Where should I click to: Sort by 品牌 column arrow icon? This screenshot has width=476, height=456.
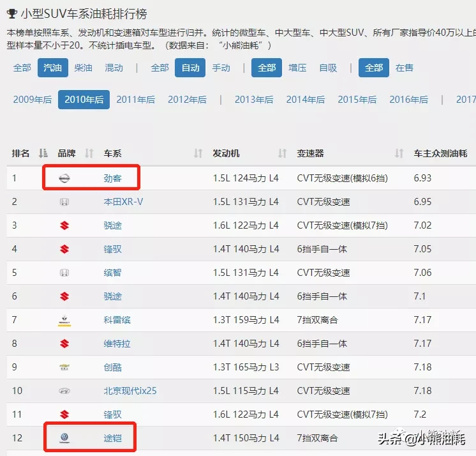(89, 153)
